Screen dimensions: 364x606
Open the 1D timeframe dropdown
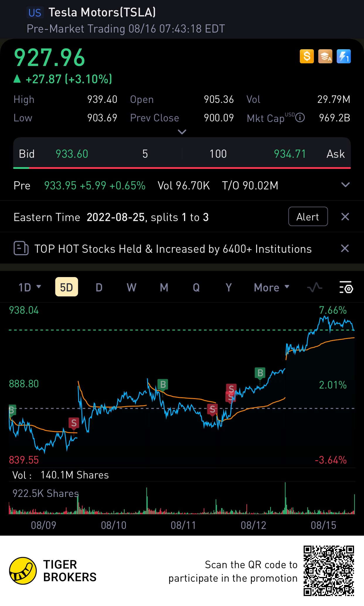(x=30, y=287)
